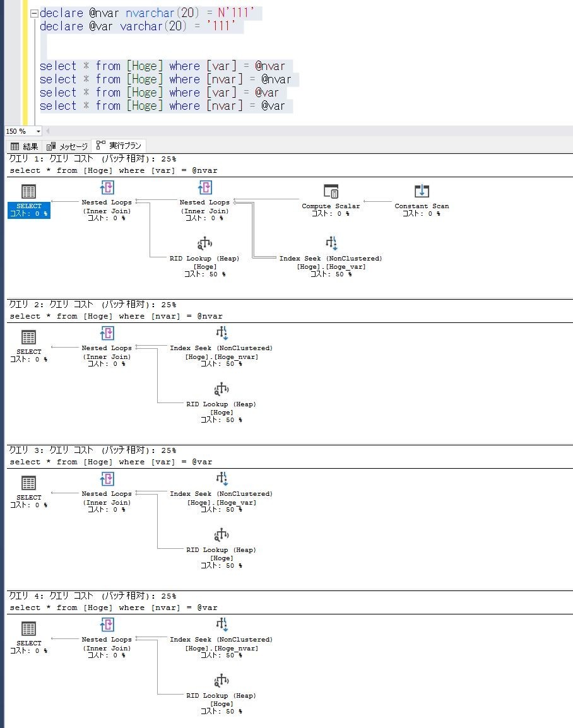
Task: Click 'Compute Scalar' label text
Action: (x=331, y=206)
